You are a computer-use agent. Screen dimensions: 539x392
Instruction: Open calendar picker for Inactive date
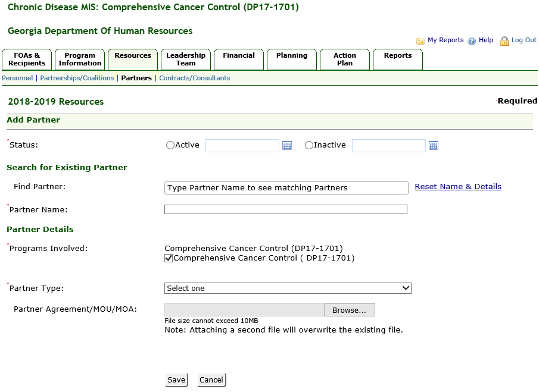(434, 146)
